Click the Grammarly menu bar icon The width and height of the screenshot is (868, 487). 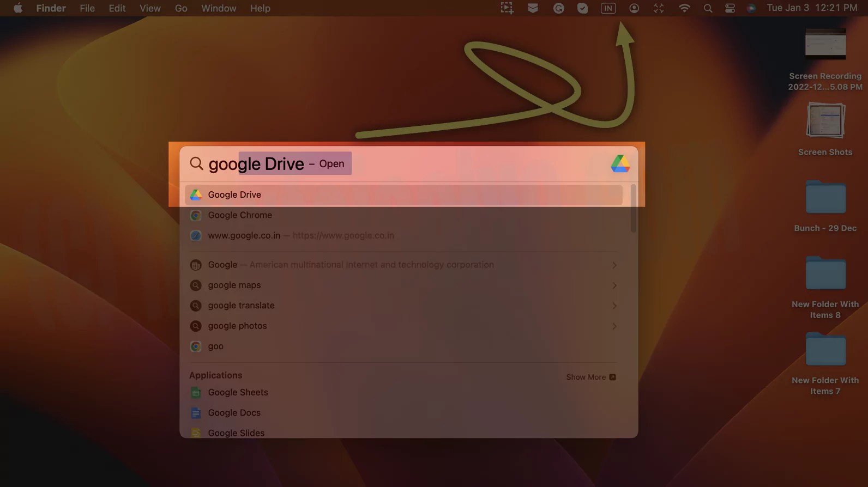pos(558,8)
